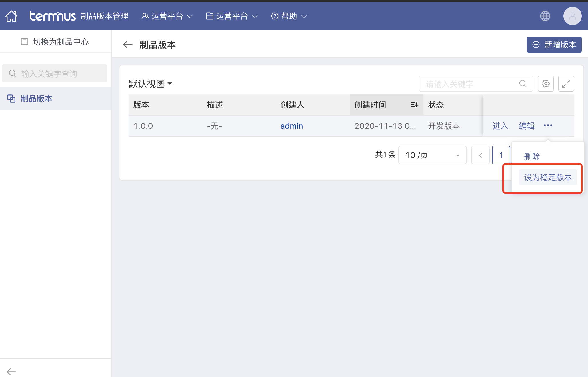Image resolution: width=588 pixels, height=377 pixels.
Task: Sort by 创建时间 using sort icon
Action: click(415, 105)
